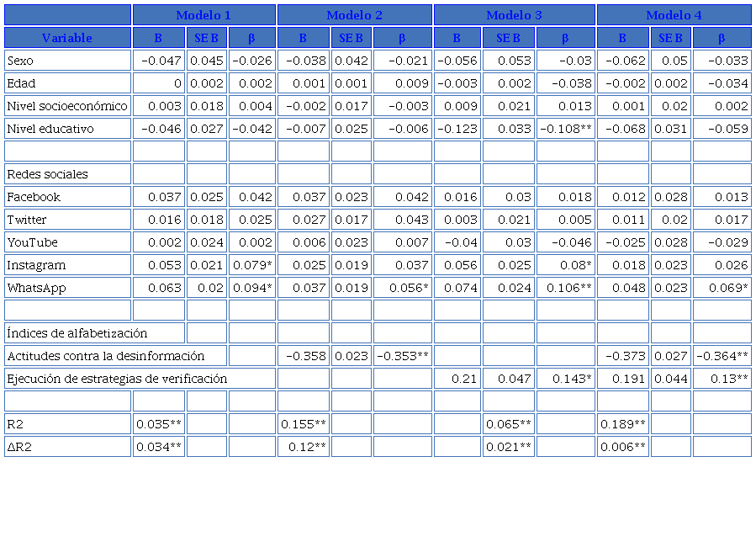This screenshot has height=547, width=756.
Task: Click the Edad row label
Action: click(x=67, y=83)
